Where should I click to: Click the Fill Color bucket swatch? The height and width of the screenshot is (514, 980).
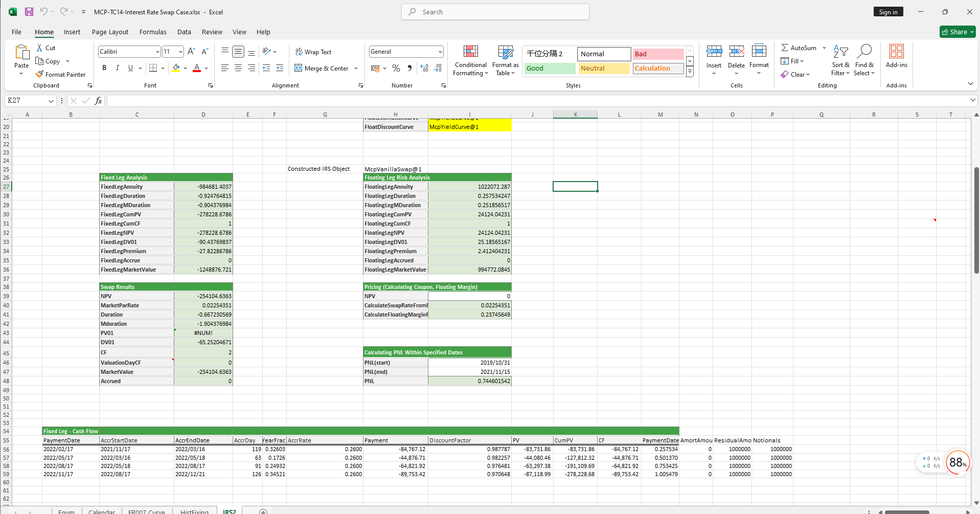pyautogui.click(x=176, y=68)
